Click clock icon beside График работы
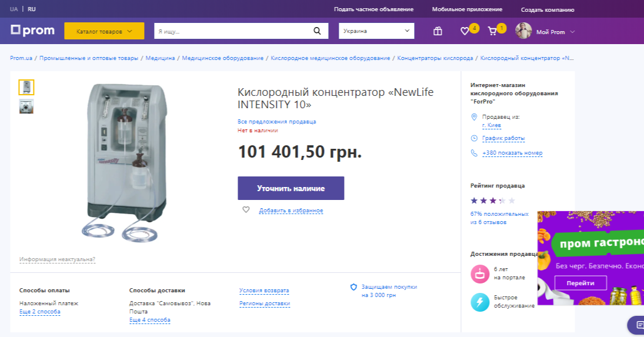 (474, 138)
